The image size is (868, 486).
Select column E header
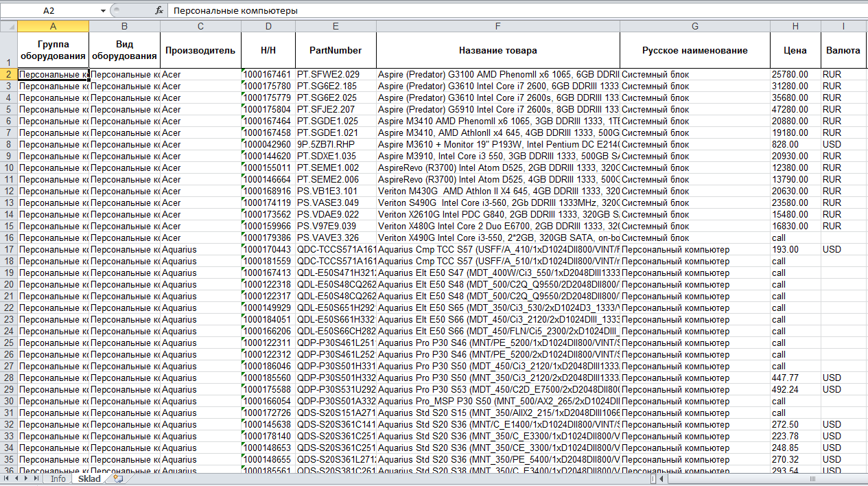pyautogui.click(x=336, y=27)
